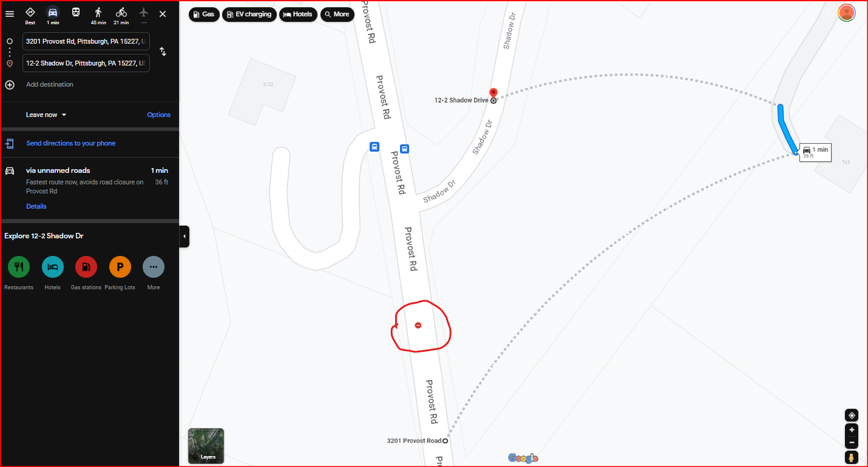Zoom in on the map
This screenshot has height=467, width=868.
click(x=852, y=430)
